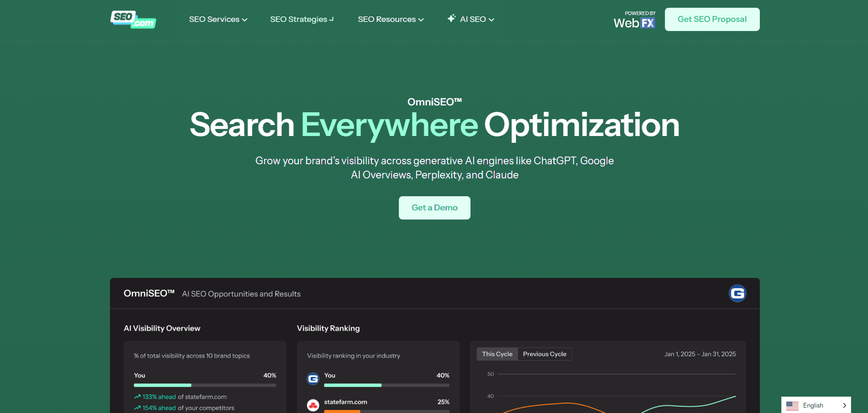Click the You ranking progress bar
This screenshot has height=413, width=868.
387,385
